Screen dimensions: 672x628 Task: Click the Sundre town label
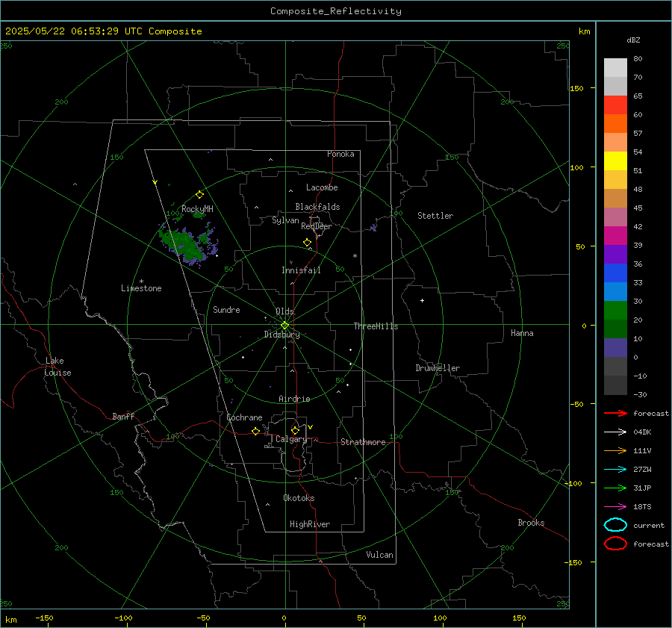pyautogui.click(x=226, y=310)
